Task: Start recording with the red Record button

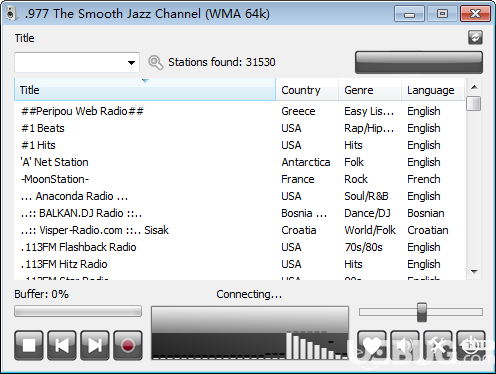Action: click(x=128, y=345)
